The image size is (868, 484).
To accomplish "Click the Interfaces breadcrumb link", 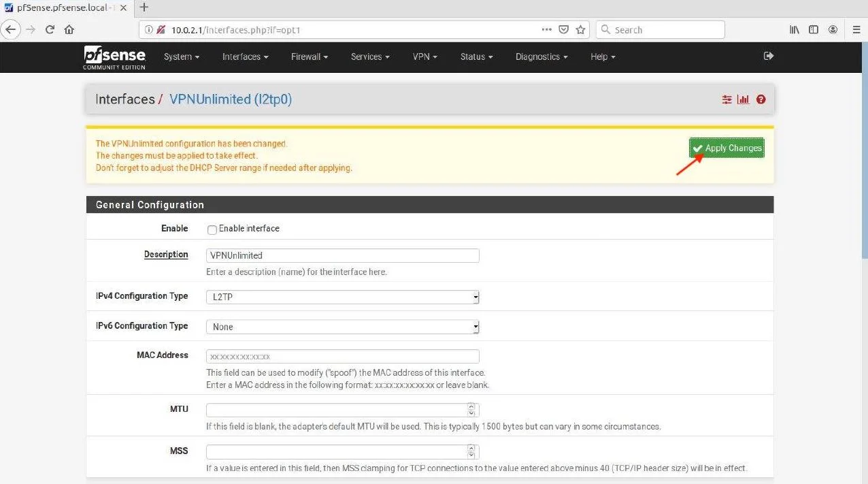I will 125,99.
